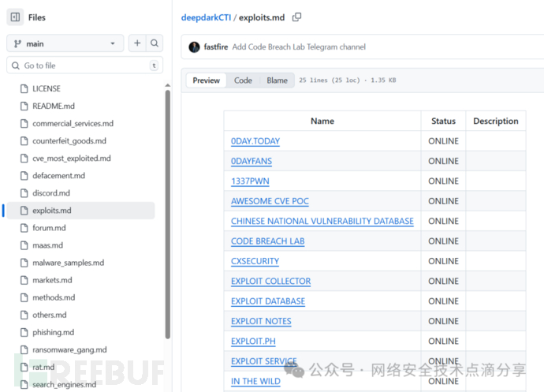544x392 pixels.
Task: Open EXPLOIT NOTES link
Action: click(x=261, y=321)
